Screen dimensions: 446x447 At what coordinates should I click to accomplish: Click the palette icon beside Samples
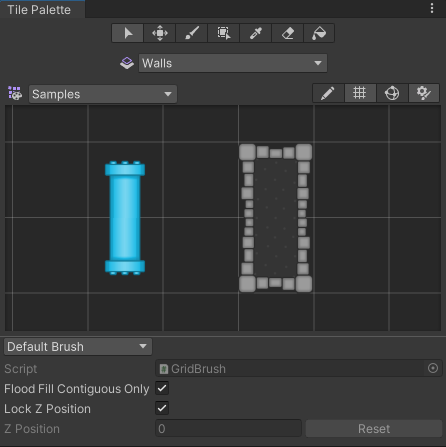pyautogui.click(x=15, y=93)
